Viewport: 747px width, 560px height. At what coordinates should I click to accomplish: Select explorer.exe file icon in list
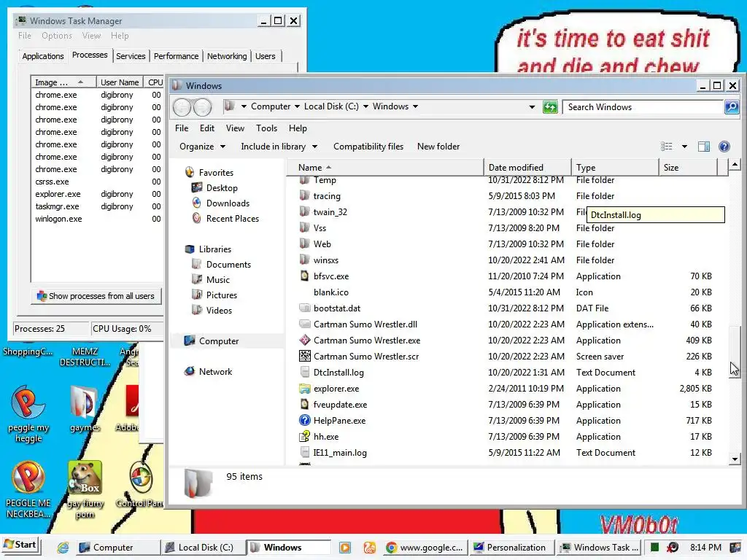[304, 389]
